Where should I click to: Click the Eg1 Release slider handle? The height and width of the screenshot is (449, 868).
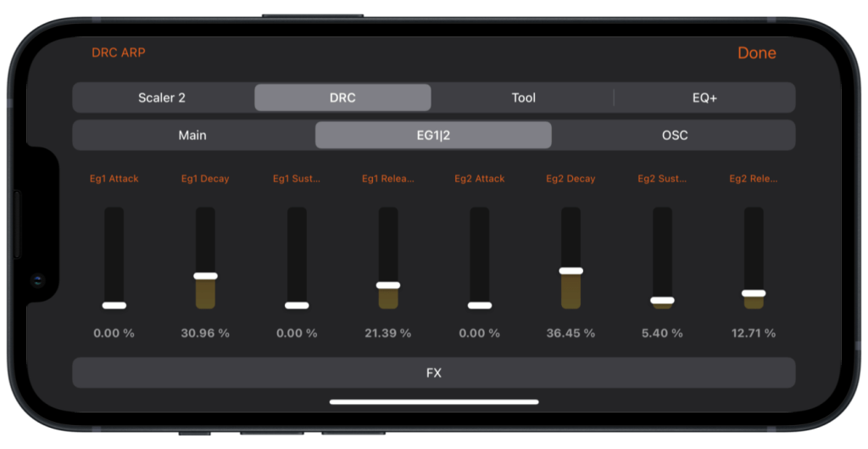click(388, 285)
